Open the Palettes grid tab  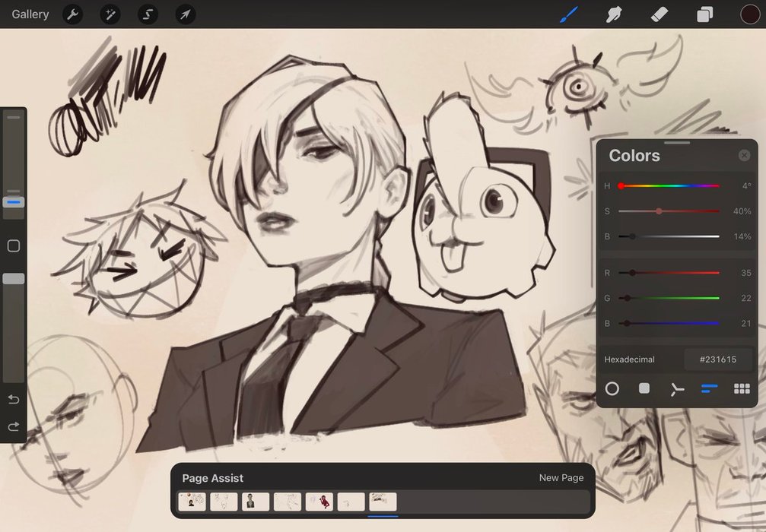[x=742, y=389]
